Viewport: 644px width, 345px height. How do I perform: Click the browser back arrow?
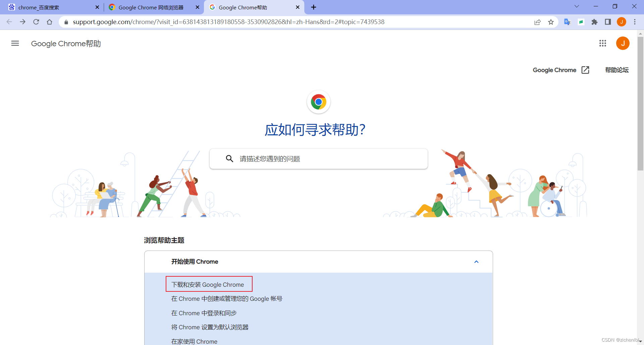click(9, 22)
